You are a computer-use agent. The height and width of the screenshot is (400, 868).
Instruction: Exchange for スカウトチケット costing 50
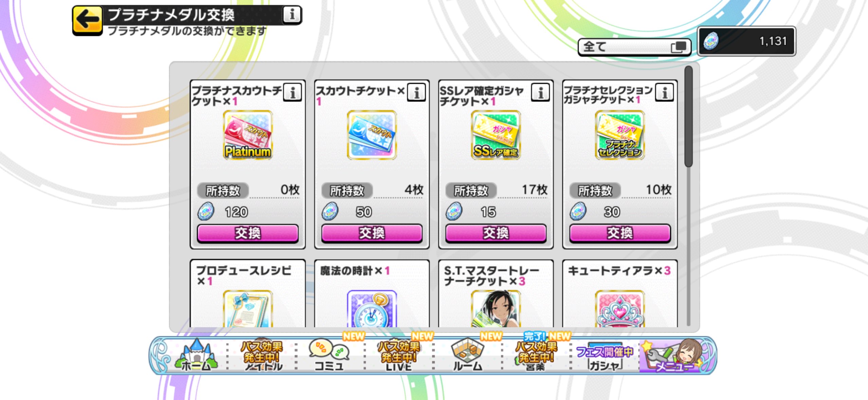click(x=372, y=233)
